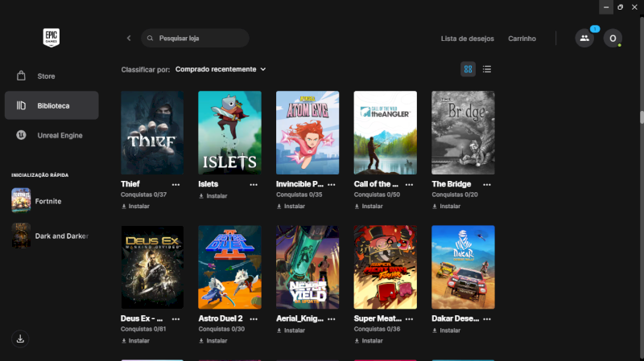Click the vertical scrollbar thumb
644x361 pixels.
pyautogui.click(x=642, y=117)
